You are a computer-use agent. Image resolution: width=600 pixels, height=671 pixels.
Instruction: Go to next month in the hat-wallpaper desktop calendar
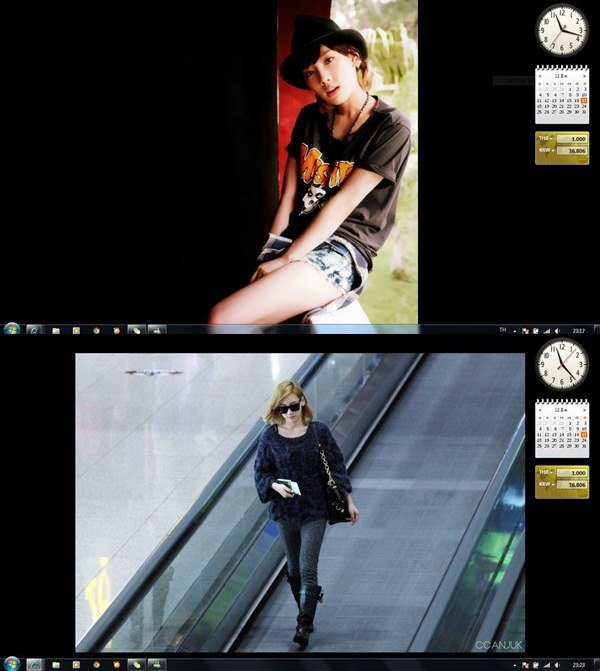585,76
